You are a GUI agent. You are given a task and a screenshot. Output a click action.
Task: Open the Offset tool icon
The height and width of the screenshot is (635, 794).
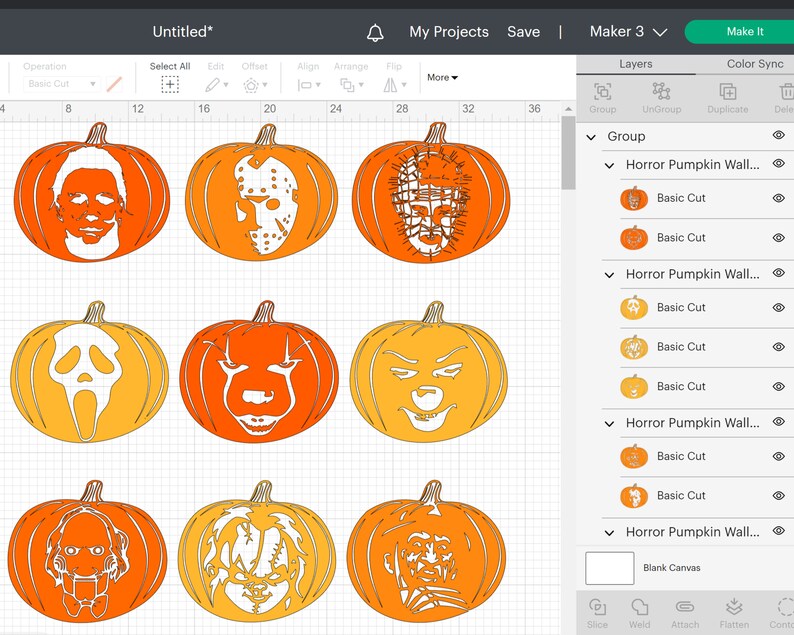[251, 85]
